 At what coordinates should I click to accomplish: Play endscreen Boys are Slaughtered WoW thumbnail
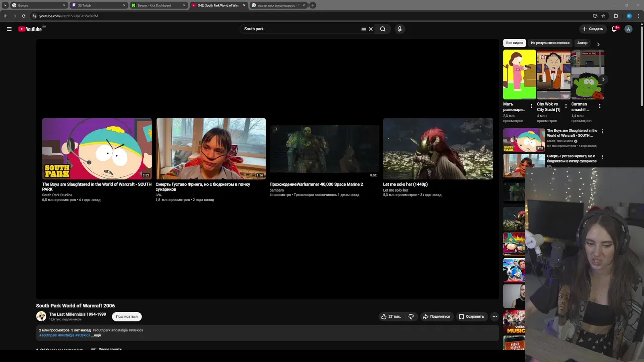point(97,149)
